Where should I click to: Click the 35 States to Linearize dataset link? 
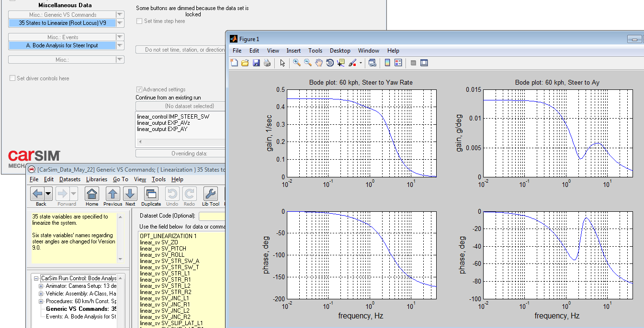pyautogui.click(x=62, y=23)
